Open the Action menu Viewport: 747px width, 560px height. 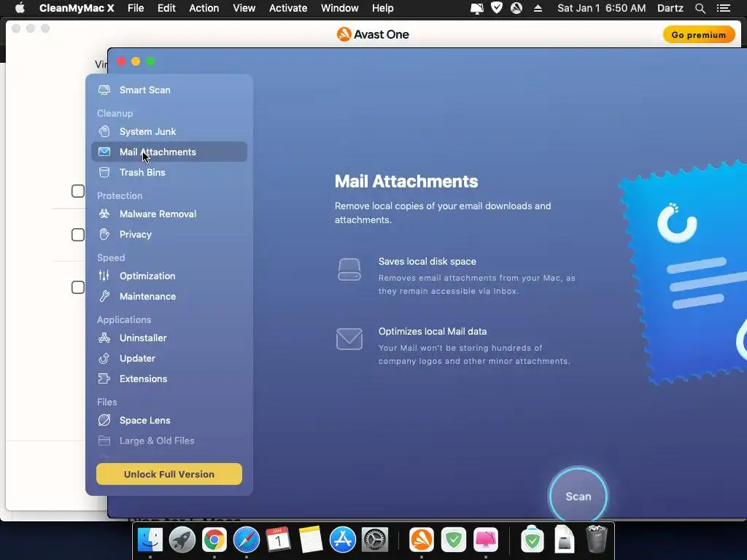tap(204, 8)
